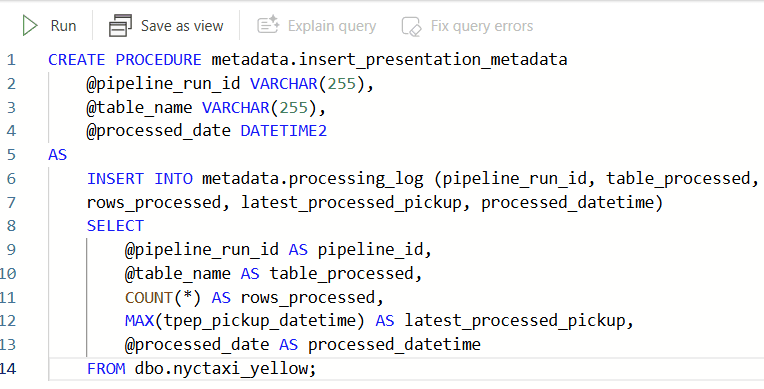Click the INTO keyword on line 6
The height and width of the screenshot is (389, 764).
[x=173, y=179]
